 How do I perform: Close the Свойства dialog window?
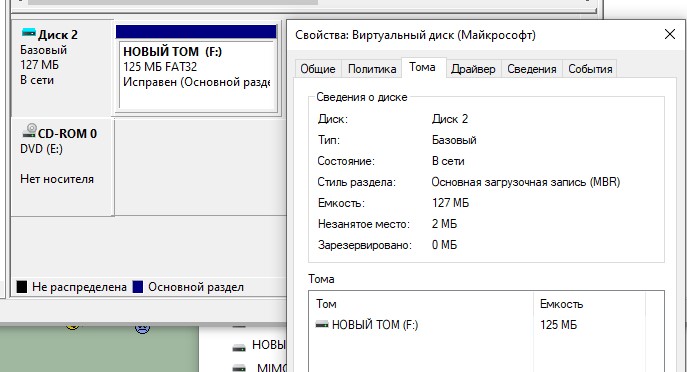point(669,34)
